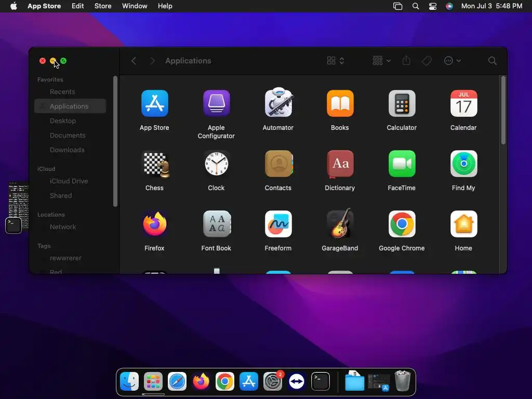Viewport: 532px width, 399px height.
Task: Select the rewwrerer tag
Action: coord(70,258)
